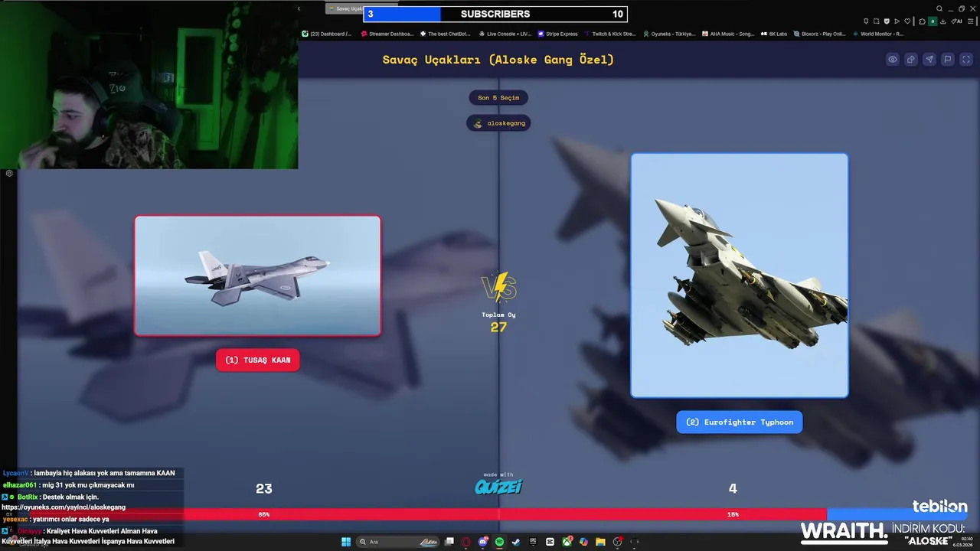Screen dimensions: 980x551
Task: Click the 23 vote count for KAAN
Action: 264,488
